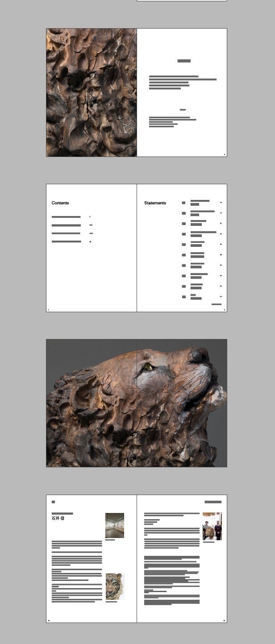Click the last entry under Contents
The width and height of the screenshot is (275, 644).
66,241
